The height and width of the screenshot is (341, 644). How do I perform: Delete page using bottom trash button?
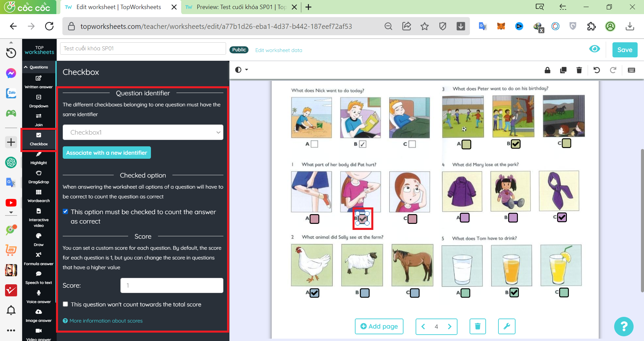tap(478, 326)
